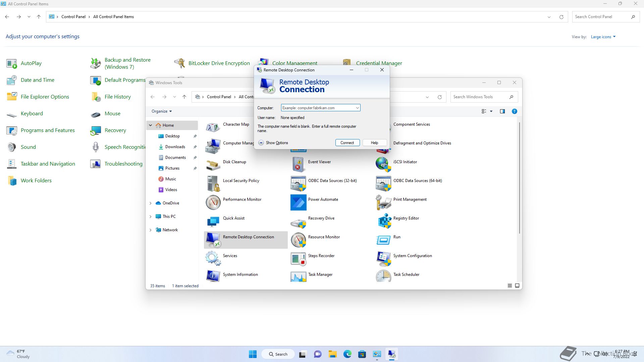The height and width of the screenshot is (362, 644).
Task: Switch Windows Tools to details view
Action: point(509,286)
